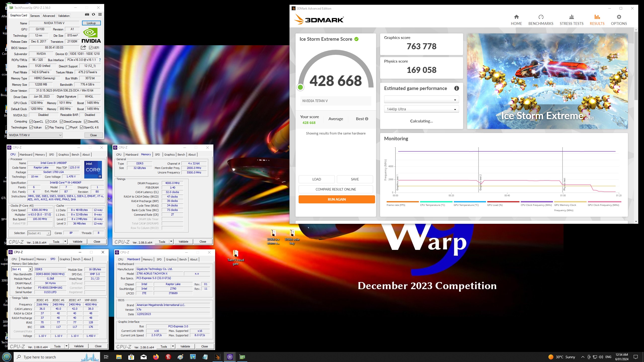
Task: Open the Slot #1 memory slot dropdown
Action: [x=22, y=269]
